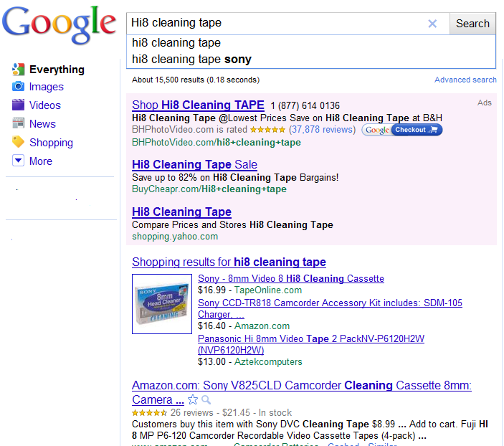The width and height of the screenshot is (504, 446).
Task: Click the Ads label
Action: click(485, 103)
